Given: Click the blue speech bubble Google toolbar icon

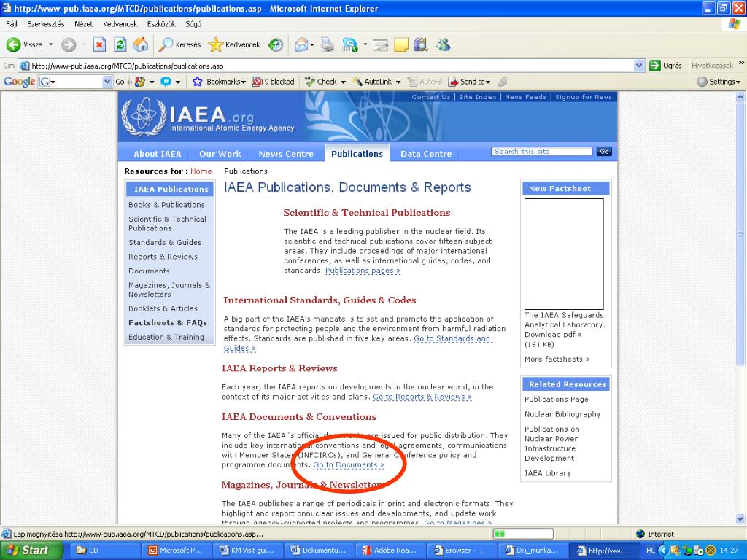Looking at the screenshot, I should (166, 82).
